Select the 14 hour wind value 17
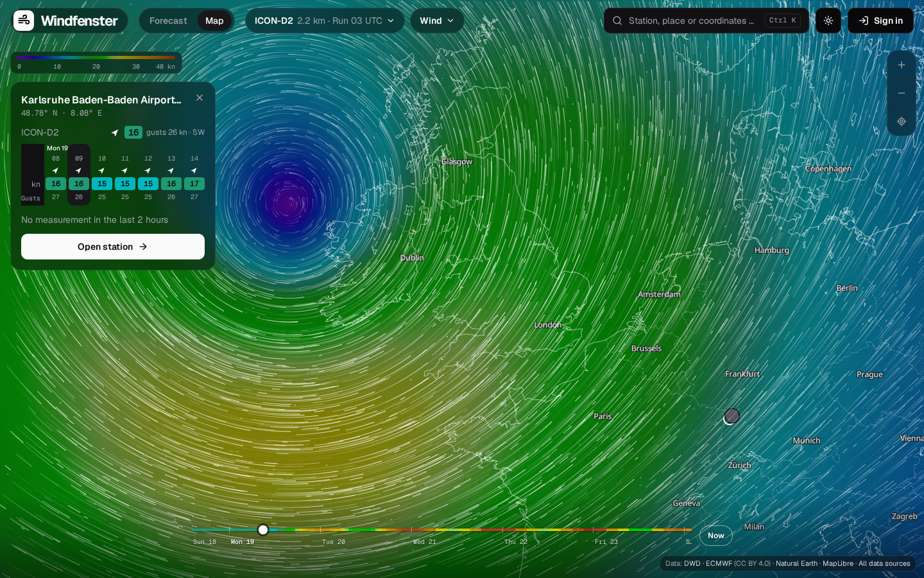 tap(194, 184)
